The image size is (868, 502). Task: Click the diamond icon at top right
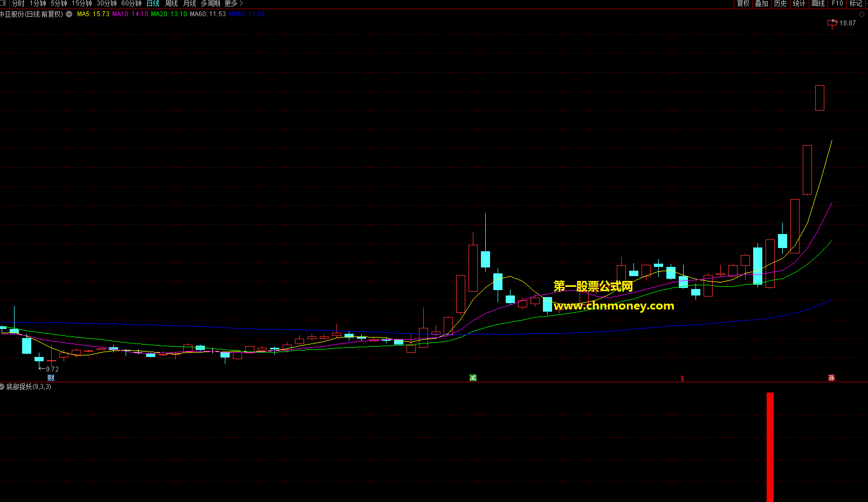[862, 14]
